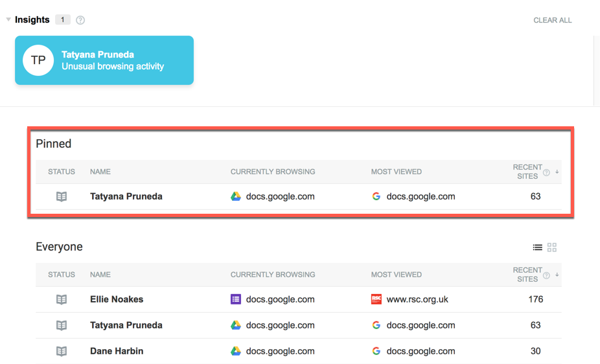Switch to grid view in Everyone

pyautogui.click(x=552, y=247)
